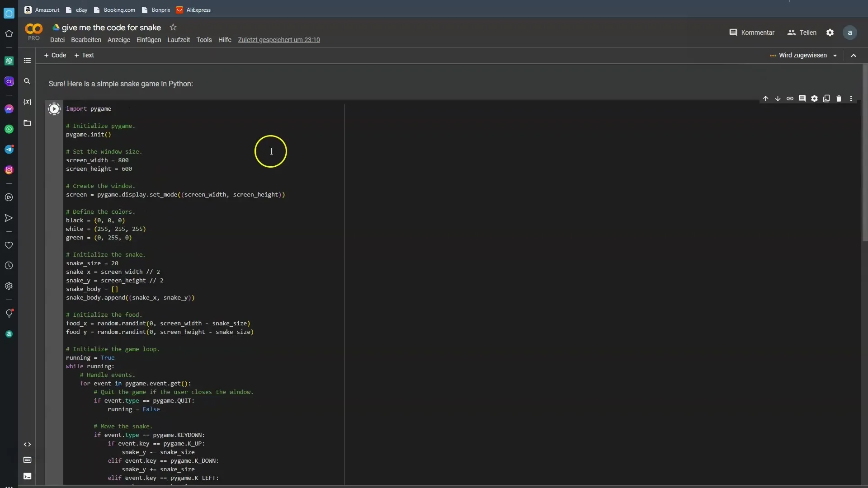Open the Bearbeiten menu
Image resolution: width=868 pixels, height=488 pixels.
[86, 40]
